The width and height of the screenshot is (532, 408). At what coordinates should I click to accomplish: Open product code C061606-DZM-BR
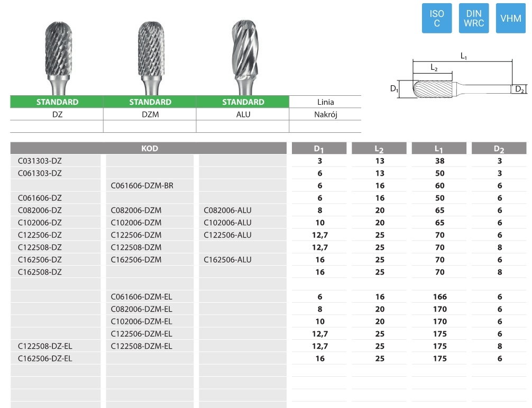[142, 186]
